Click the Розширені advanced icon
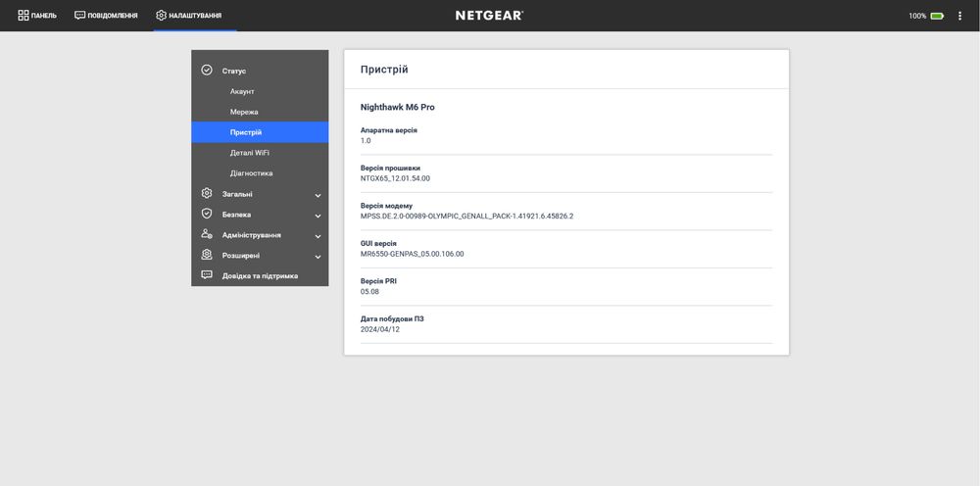The height and width of the screenshot is (486, 980). click(207, 255)
